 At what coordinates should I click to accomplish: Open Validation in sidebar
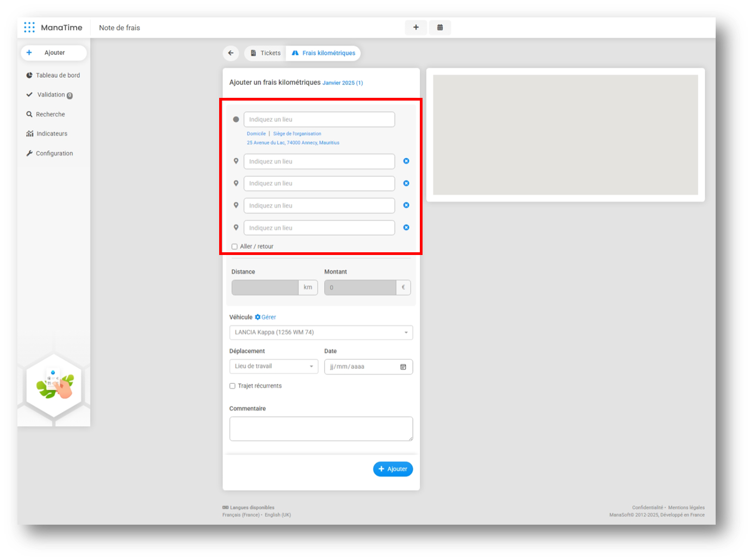[x=50, y=95]
